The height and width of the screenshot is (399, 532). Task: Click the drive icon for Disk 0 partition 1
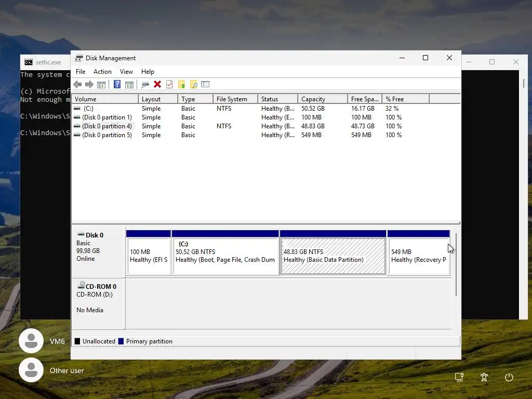click(x=77, y=117)
